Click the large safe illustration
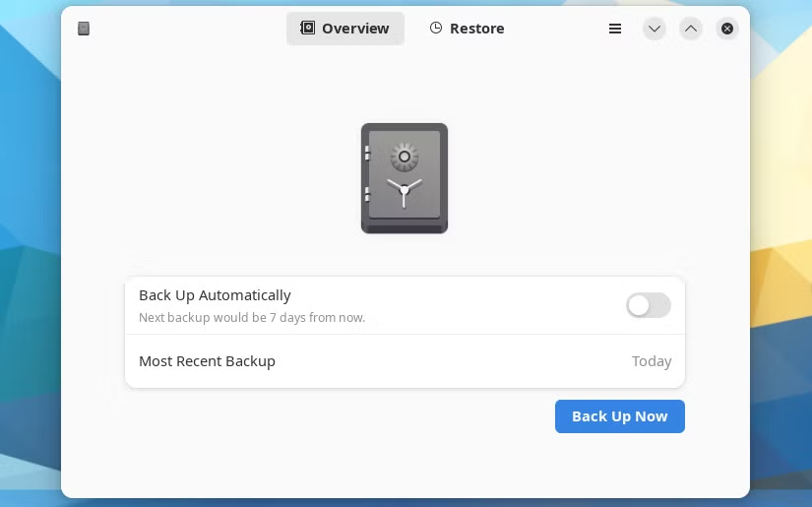Image resolution: width=812 pixels, height=507 pixels. 405,178
